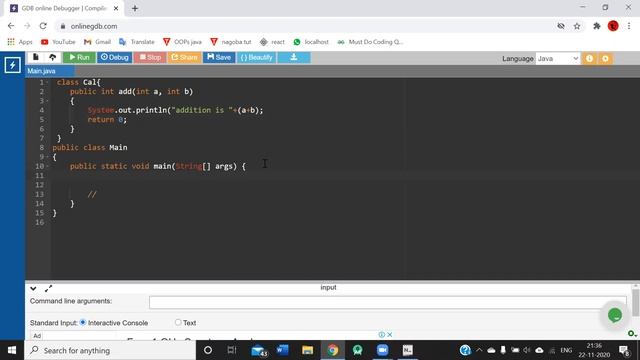
Task: Click the green chat bubble icon
Action: (x=615, y=315)
